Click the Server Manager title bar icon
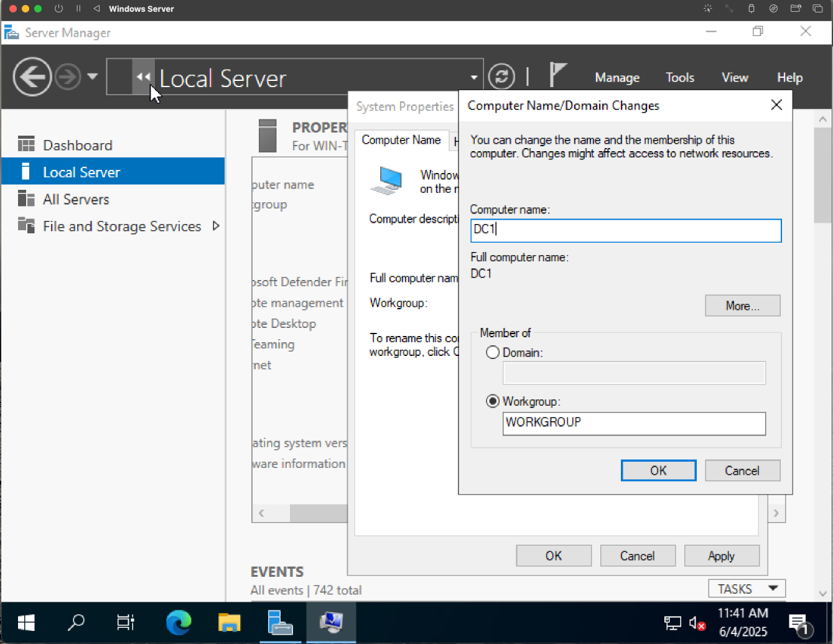Screen dimensions: 833x644 (11, 32)
